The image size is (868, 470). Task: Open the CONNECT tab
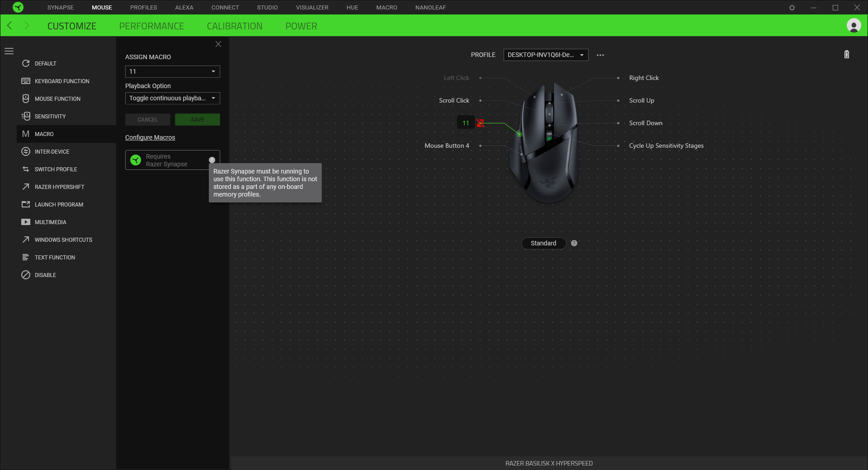(225, 8)
